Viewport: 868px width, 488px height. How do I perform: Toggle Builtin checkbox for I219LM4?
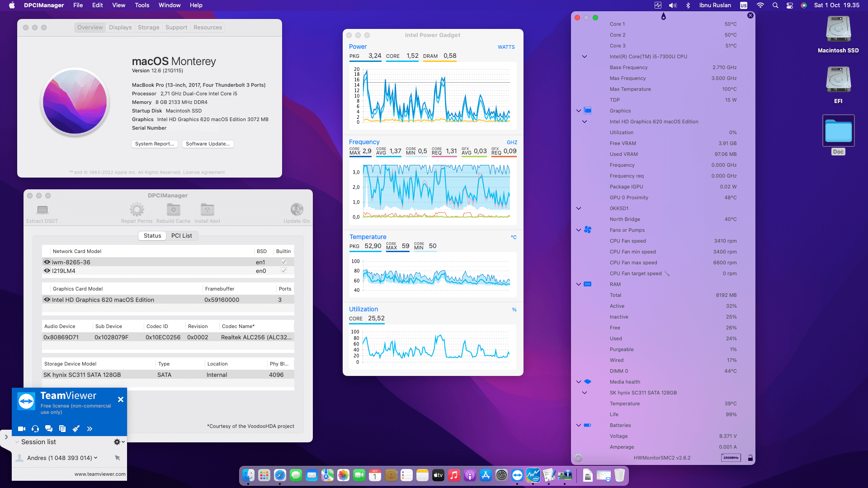click(284, 271)
